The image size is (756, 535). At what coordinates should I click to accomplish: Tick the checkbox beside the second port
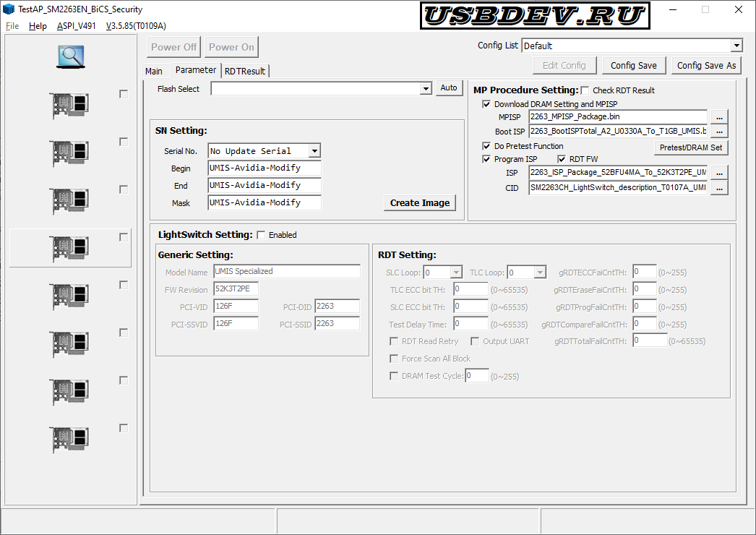point(124,142)
